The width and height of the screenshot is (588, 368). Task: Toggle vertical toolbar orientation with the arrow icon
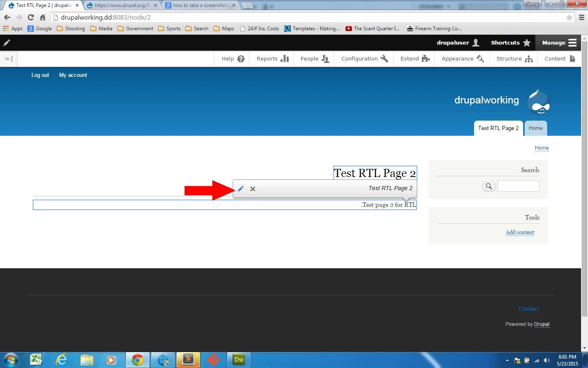tap(9, 58)
